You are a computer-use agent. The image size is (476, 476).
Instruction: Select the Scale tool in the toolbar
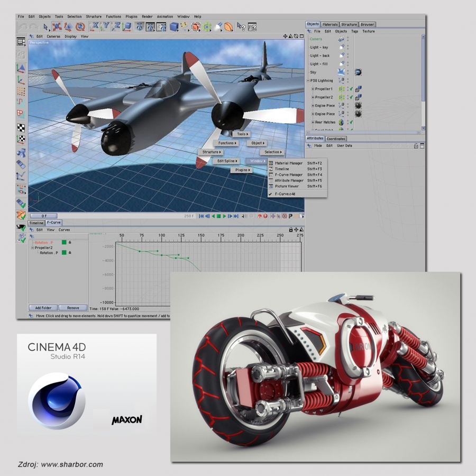68,27
